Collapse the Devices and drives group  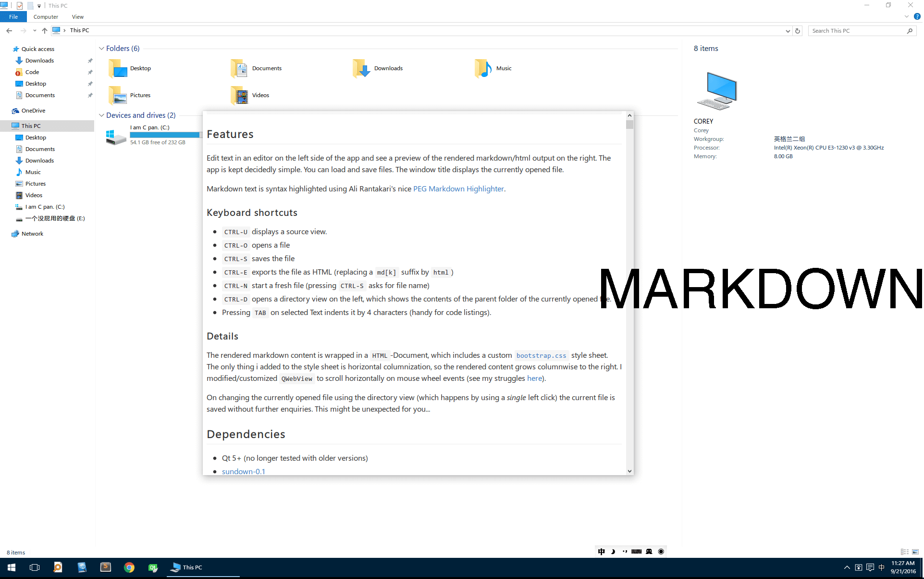pos(101,115)
